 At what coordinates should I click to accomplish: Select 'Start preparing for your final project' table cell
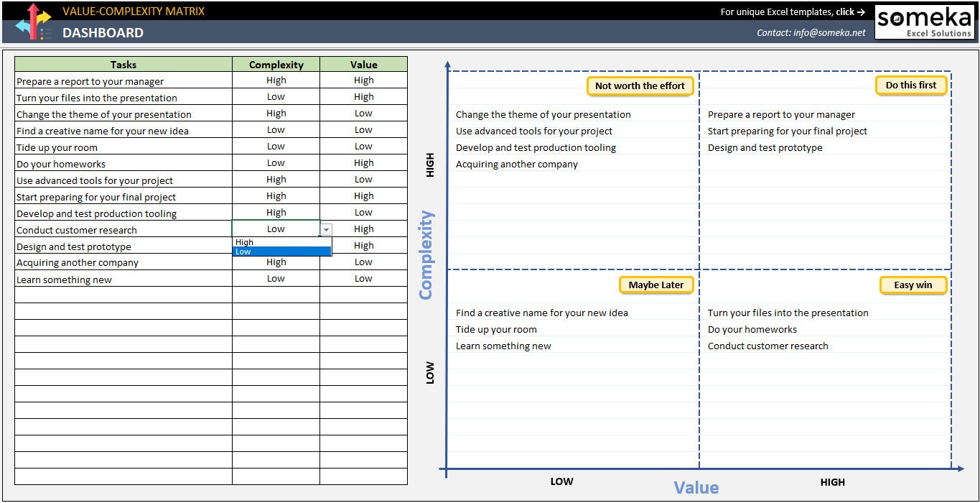point(123,196)
